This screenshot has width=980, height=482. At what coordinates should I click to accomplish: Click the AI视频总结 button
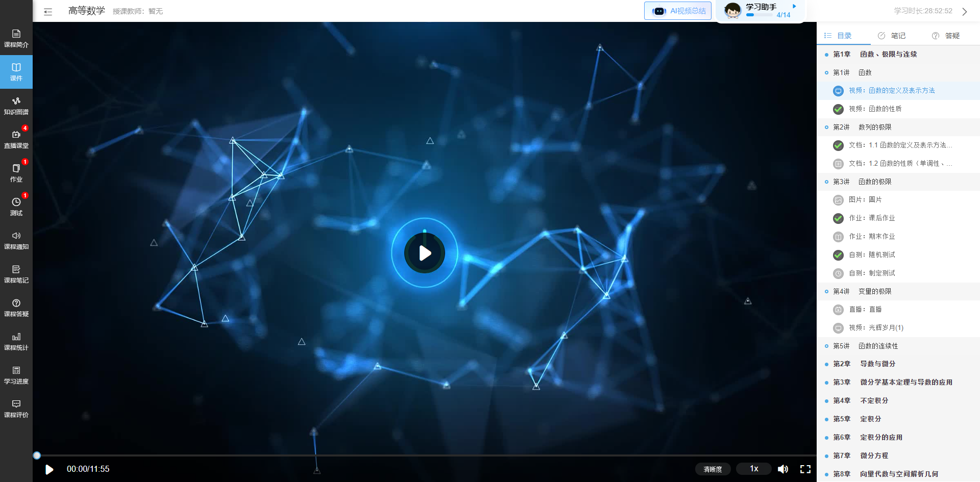coord(678,11)
